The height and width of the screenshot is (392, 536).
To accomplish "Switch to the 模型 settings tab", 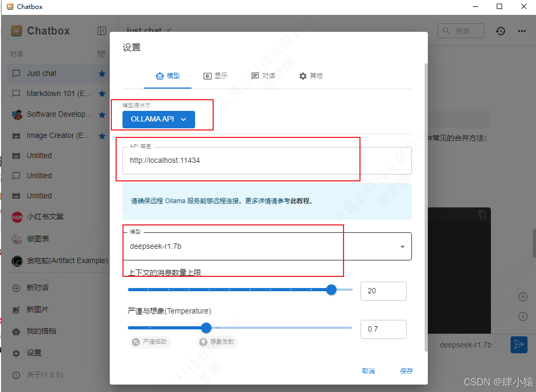I will pyautogui.click(x=168, y=76).
